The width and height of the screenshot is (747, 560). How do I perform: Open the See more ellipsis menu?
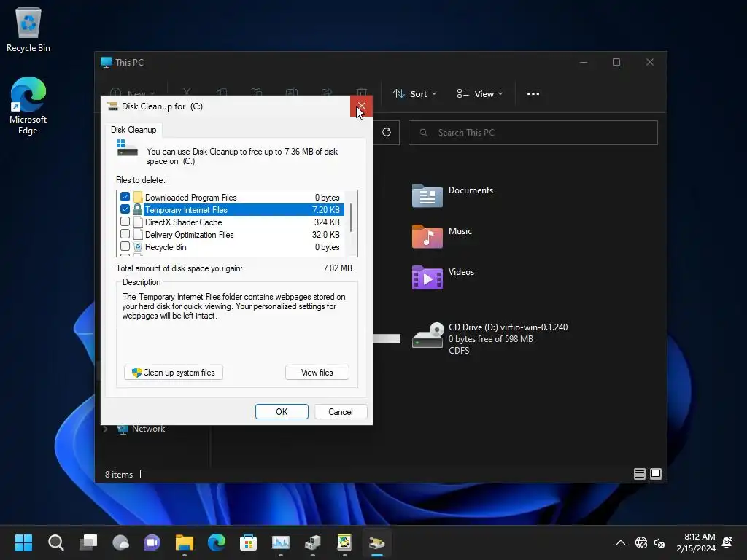tap(533, 94)
